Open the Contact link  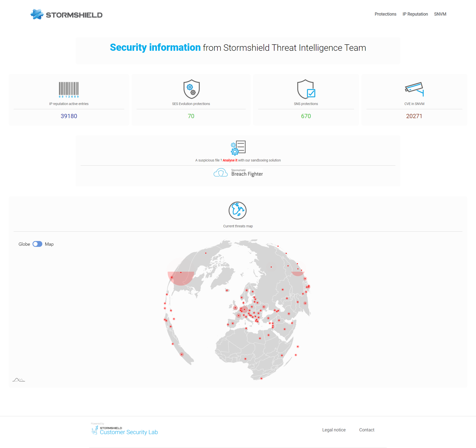(x=367, y=430)
